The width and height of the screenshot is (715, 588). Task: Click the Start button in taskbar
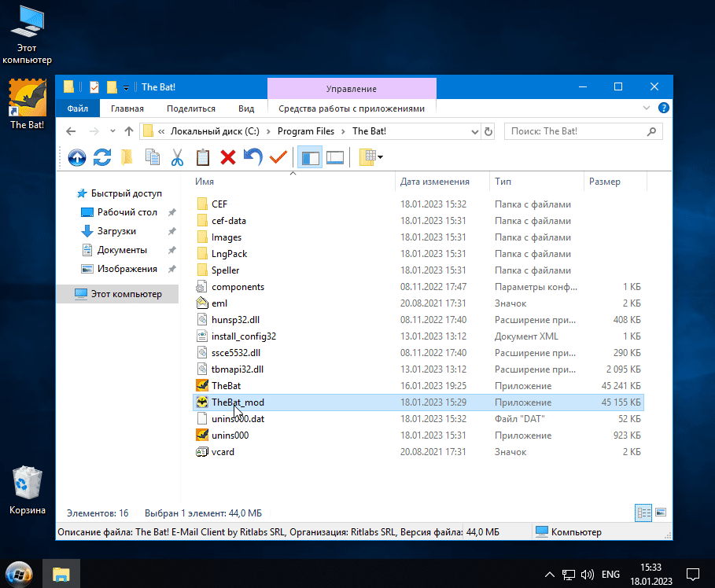click(x=19, y=575)
